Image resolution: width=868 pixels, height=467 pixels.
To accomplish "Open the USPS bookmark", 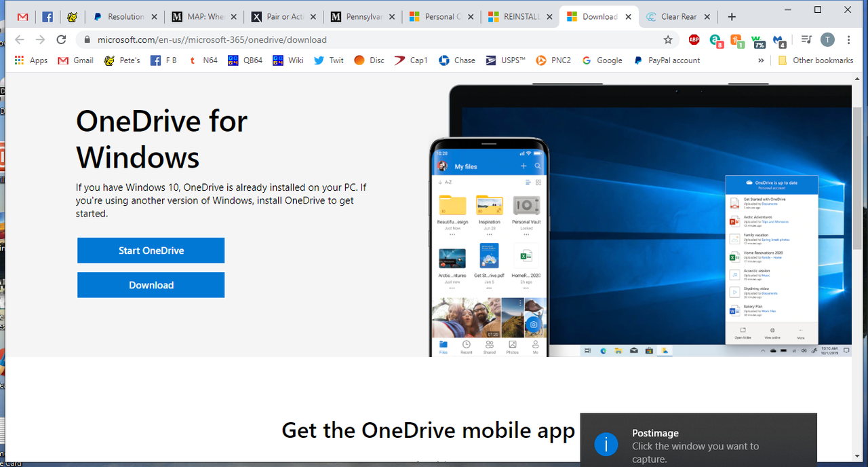I will (x=506, y=60).
